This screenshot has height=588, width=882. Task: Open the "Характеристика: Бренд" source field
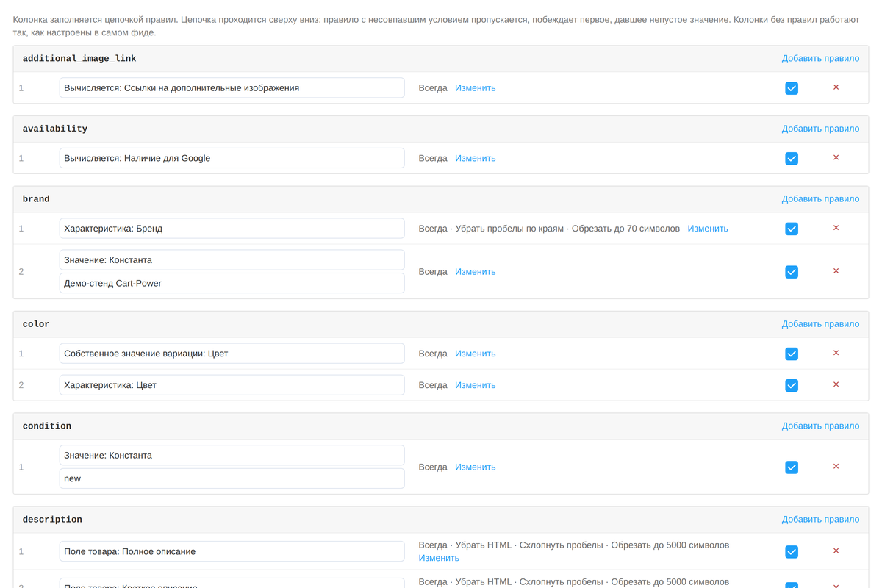[x=232, y=229]
